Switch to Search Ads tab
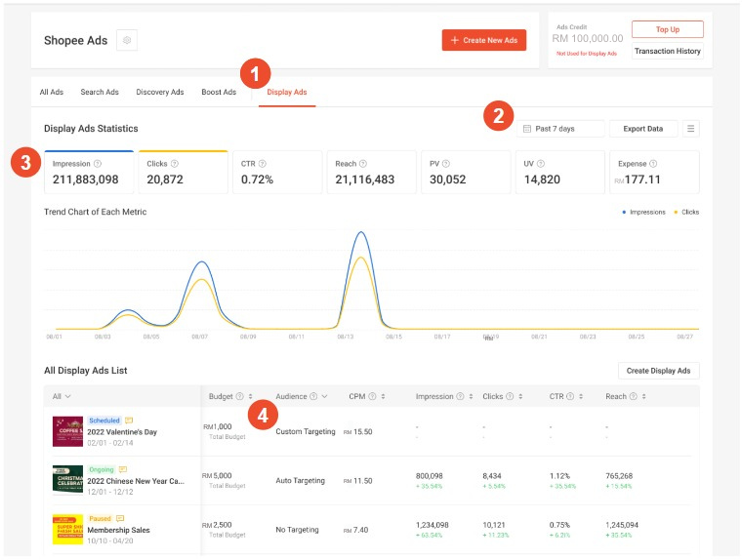 (x=100, y=93)
